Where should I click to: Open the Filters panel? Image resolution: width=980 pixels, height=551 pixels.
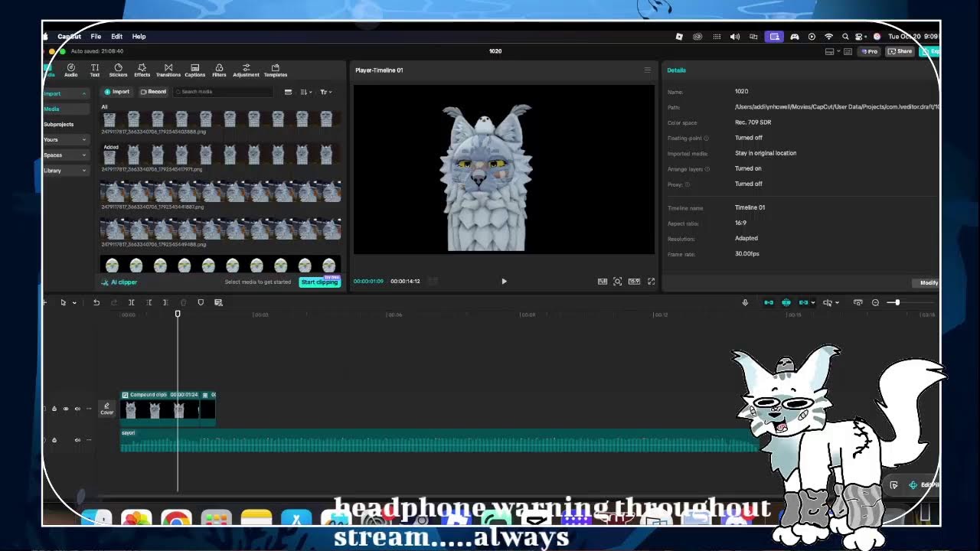point(219,70)
